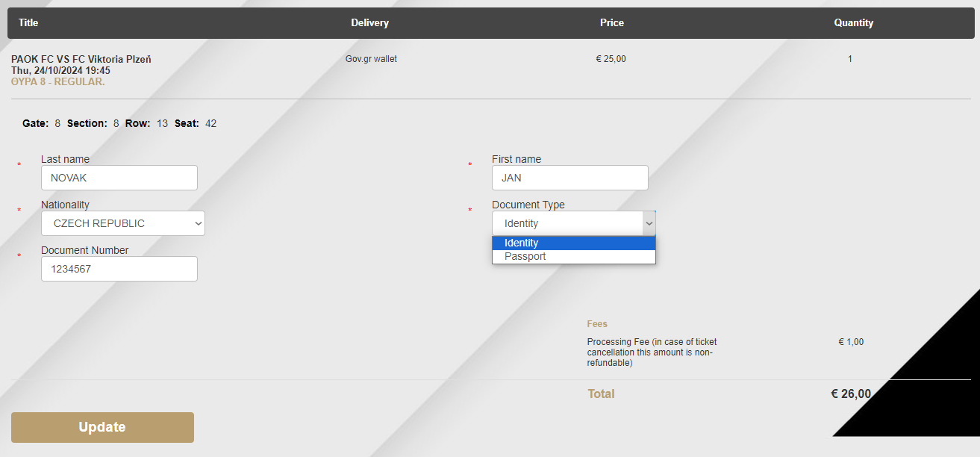This screenshot has width=980, height=457.
Task: Click the Thu, 24/10/2024 19:45 date text
Action: pyautogui.click(x=60, y=70)
